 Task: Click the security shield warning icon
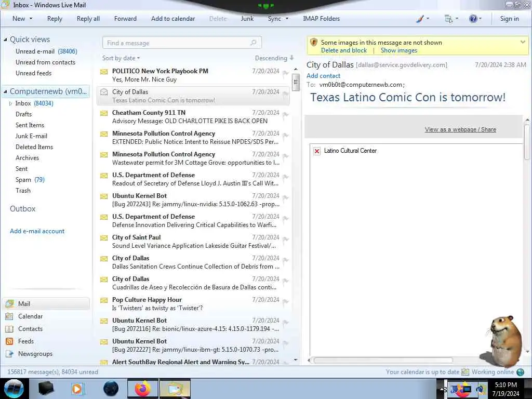pos(314,43)
